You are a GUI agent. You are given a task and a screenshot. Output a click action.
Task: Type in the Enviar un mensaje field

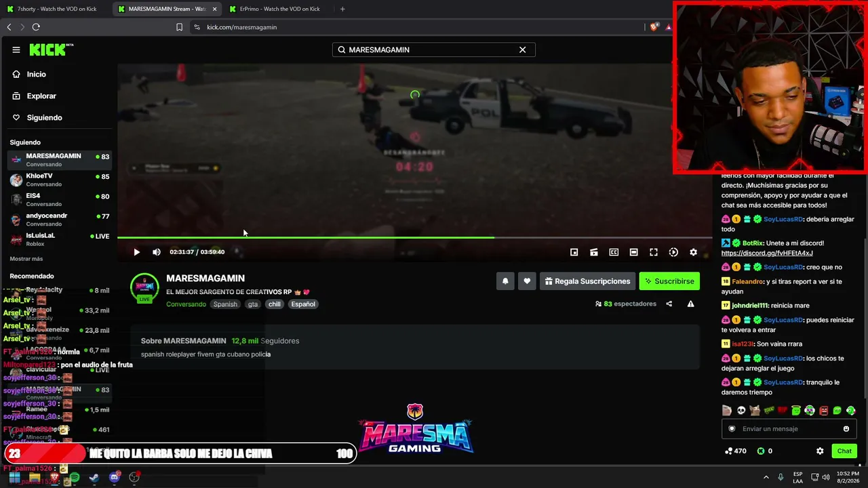[789, 429]
